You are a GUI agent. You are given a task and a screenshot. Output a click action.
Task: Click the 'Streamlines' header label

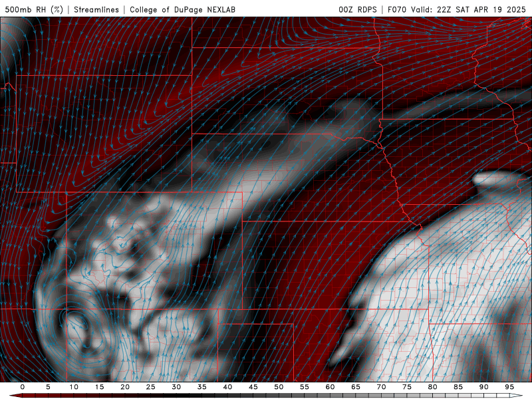click(x=96, y=9)
